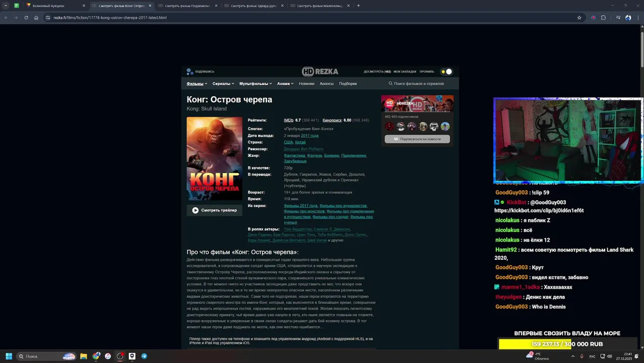Click the РУС language indicator
This screenshot has height=363, width=644.
[x=593, y=356]
